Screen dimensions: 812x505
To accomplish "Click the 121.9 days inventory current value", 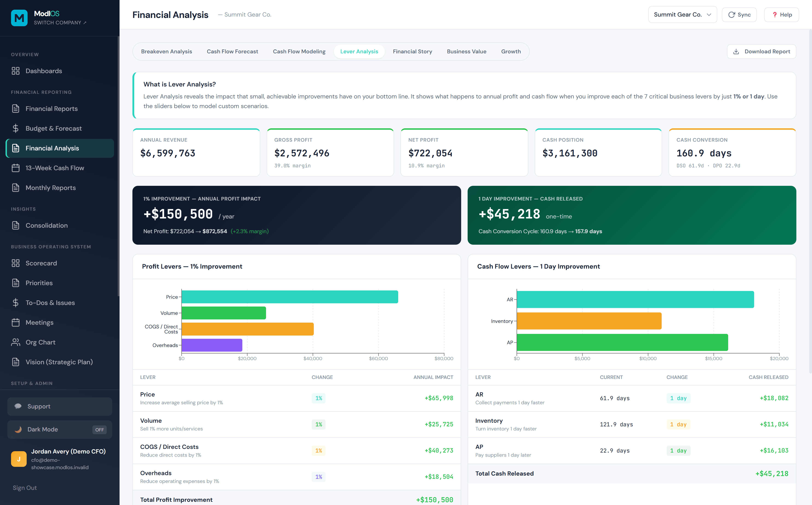I will pos(616,425).
